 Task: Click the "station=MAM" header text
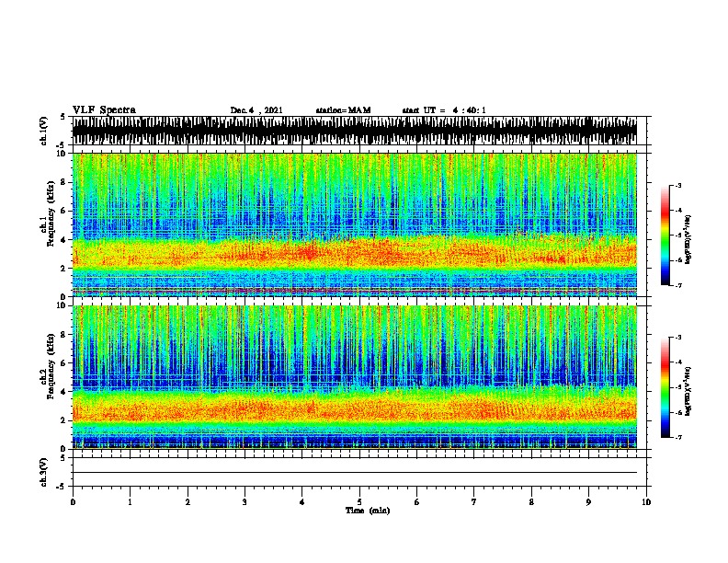coord(343,110)
